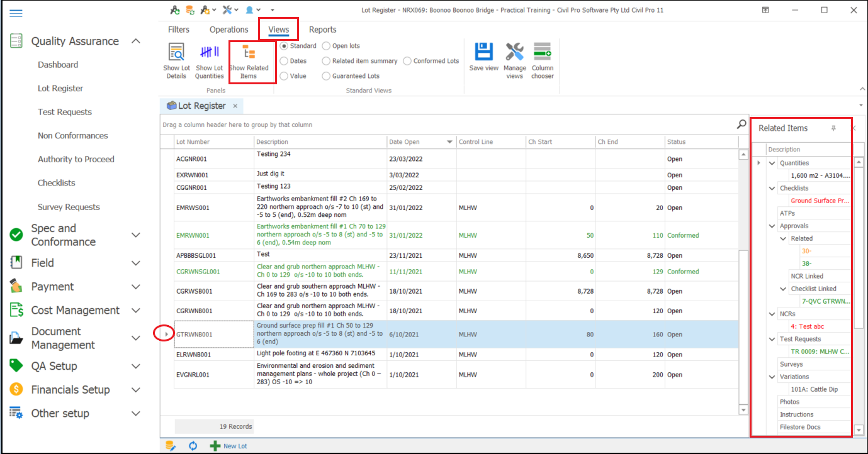The width and height of the screenshot is (868, 454).
Task: Click the Document Management folder icon
Action: tap(16, 338)
